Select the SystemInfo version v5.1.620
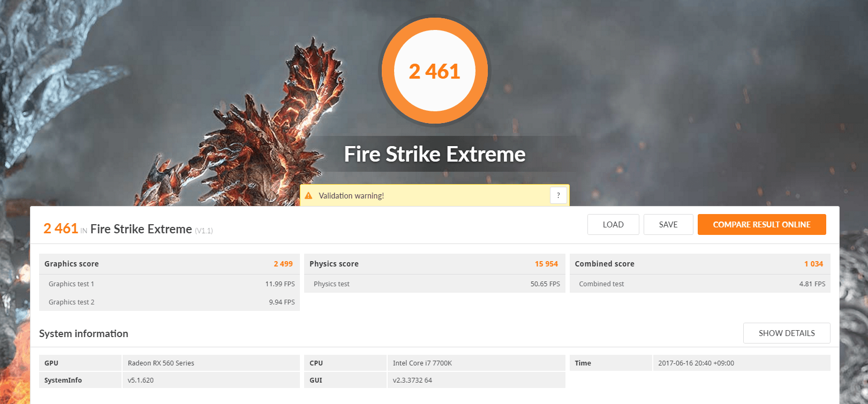The image size is (868, 404). click(x=140, y=380)
